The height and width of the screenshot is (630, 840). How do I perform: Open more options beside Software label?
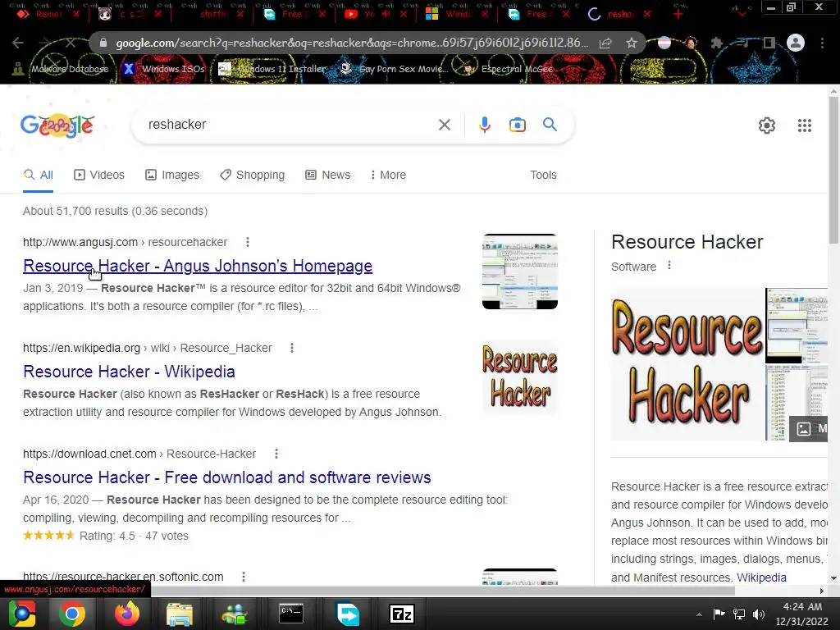pyautogui.click(x=669, y=265)
